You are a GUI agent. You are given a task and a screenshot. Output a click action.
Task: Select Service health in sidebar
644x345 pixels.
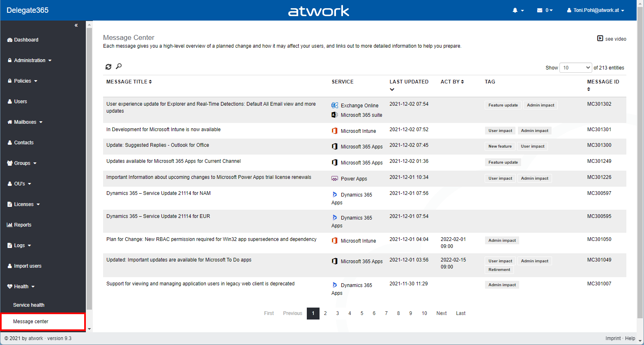(x=29, y=305)
